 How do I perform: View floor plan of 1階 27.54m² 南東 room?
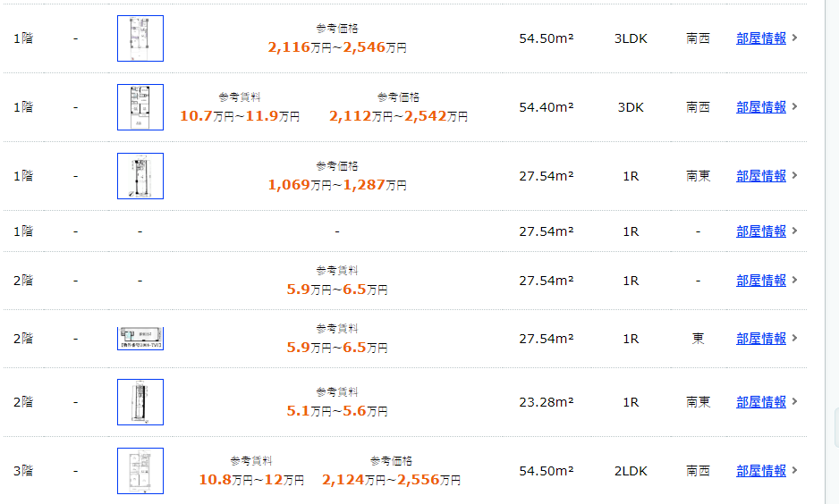tap(140, 176)
